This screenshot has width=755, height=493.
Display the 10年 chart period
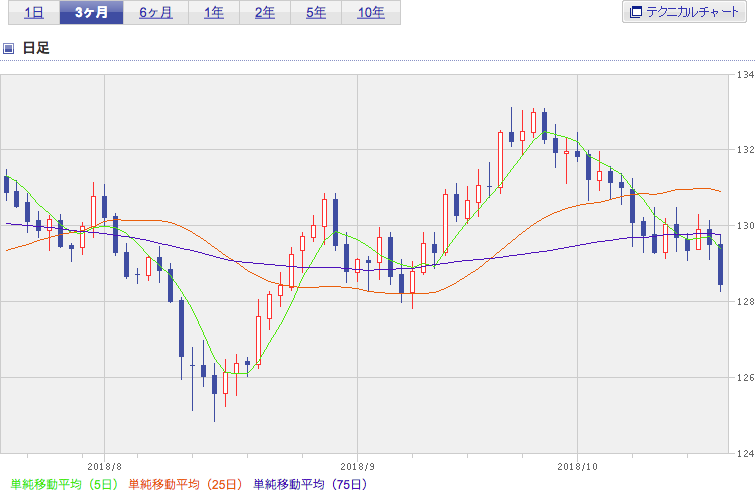pos(371,13)
